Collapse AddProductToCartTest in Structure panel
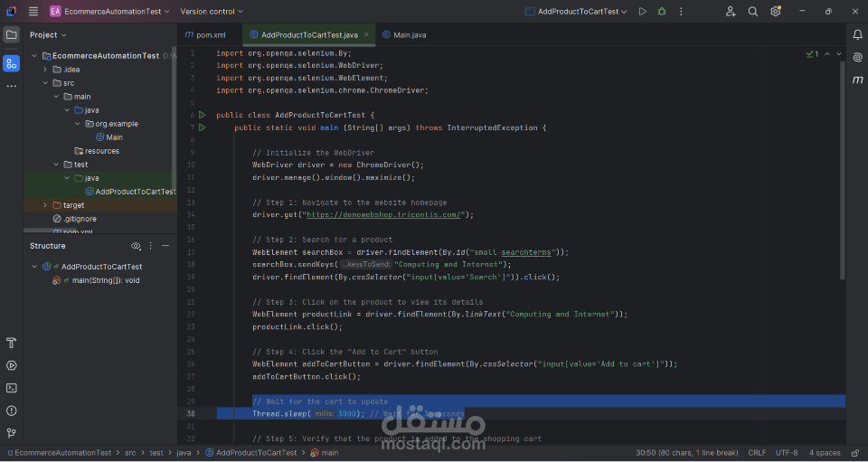Image resolution: width=868 pixels, height=462 pixels. pyautogui.click(x=34, y=267)
